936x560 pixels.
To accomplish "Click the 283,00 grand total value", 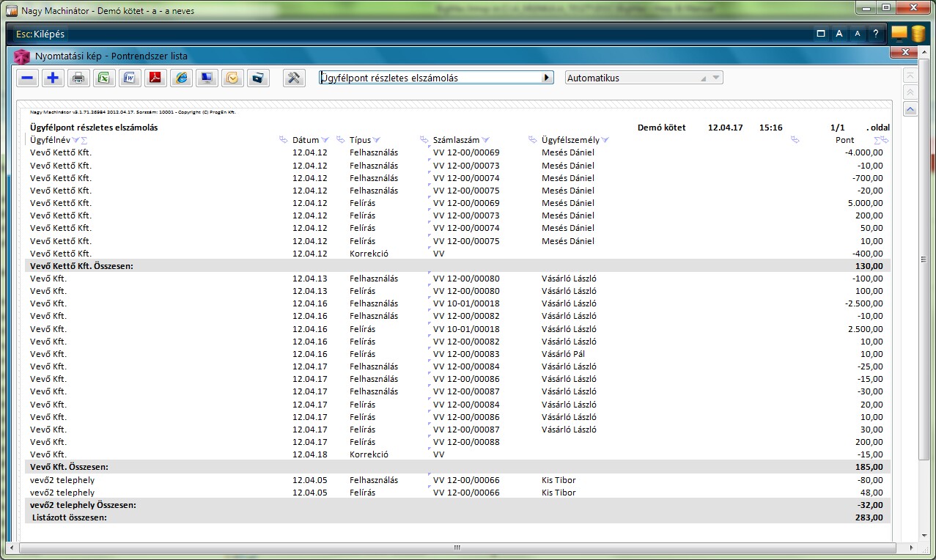I will pyautogui.click(x=869, y=517).
